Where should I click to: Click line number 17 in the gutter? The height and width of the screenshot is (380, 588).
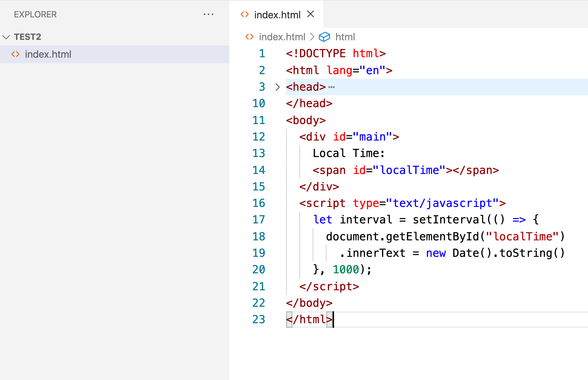pos(259,220)
